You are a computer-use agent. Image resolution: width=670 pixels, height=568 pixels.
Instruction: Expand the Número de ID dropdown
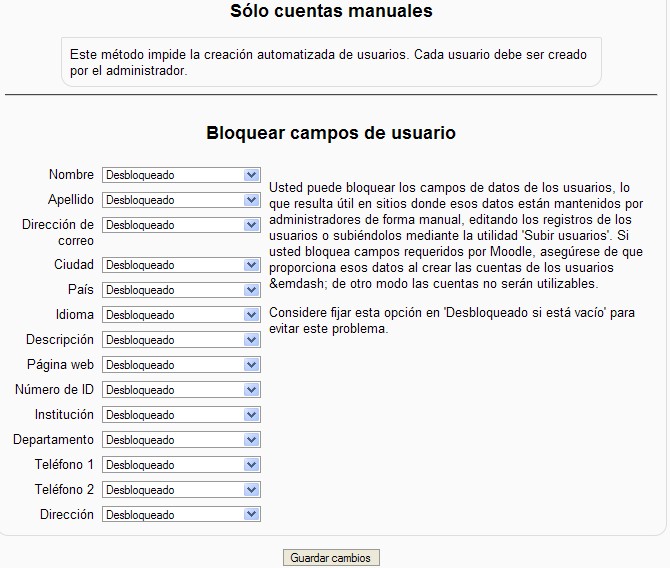[181, 390]
